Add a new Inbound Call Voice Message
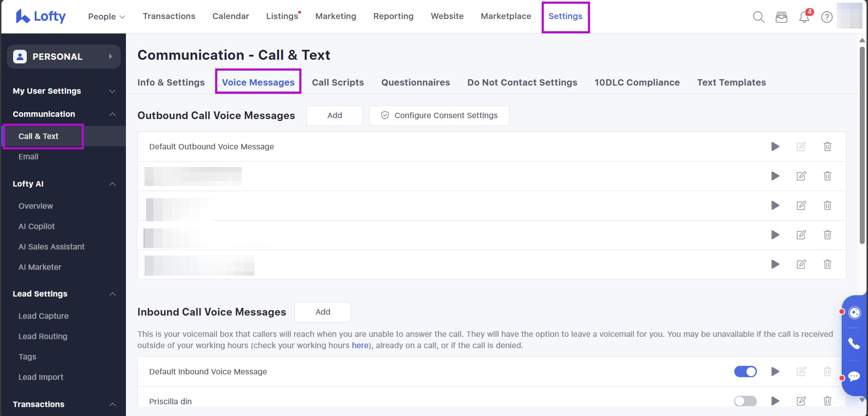Image resolution: width=868 pixels, height=416 pixels. [323, 312]
